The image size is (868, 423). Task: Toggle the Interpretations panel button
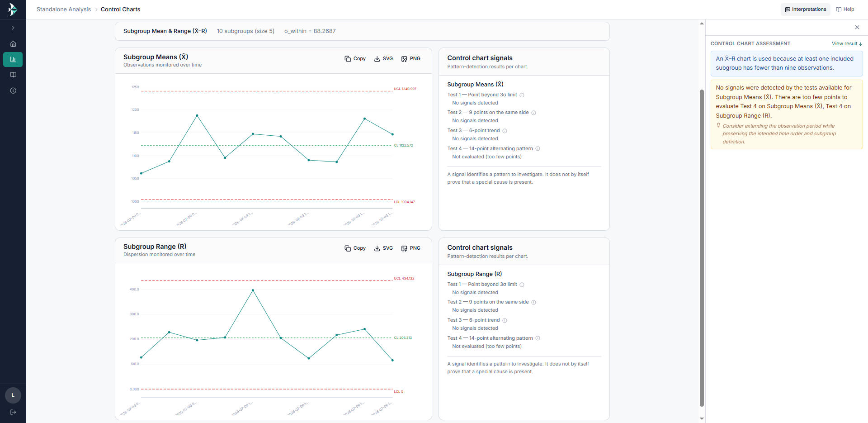click(x=805, y=10)
